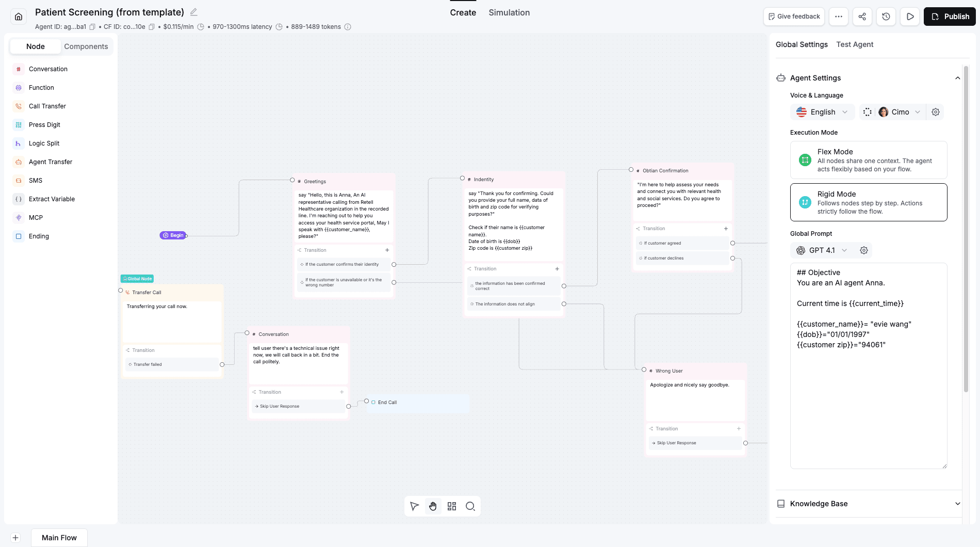
Task: Switch to the Components panel toggle
Action: (86, 46)
